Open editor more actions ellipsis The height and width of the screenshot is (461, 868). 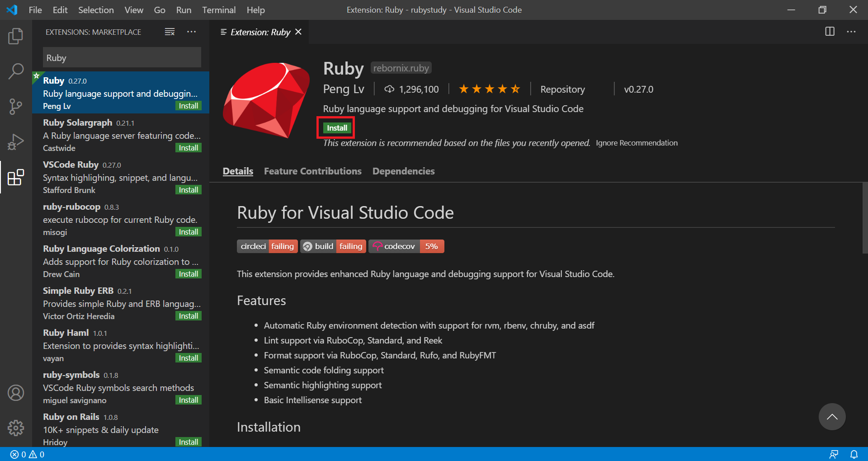pyautogui.click(x=851, y=32)
